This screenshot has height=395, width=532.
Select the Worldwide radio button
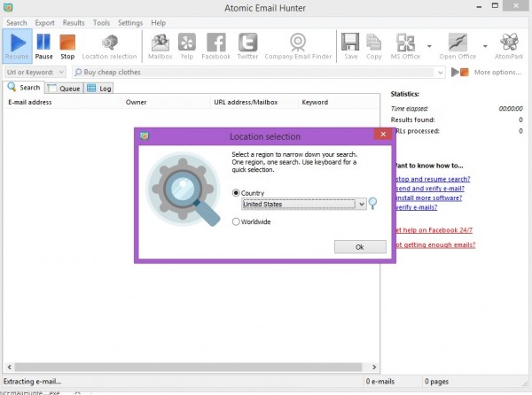click(x=236, y=221)
